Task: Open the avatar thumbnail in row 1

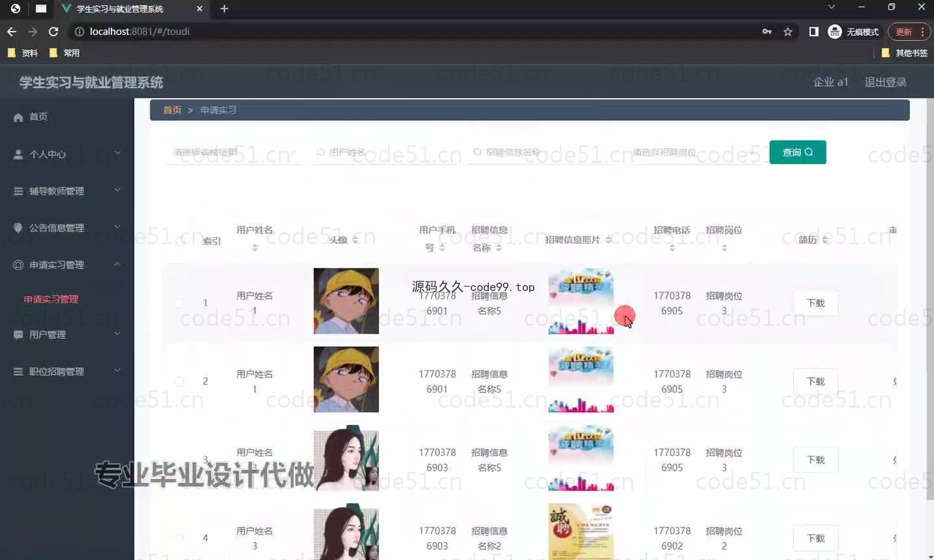Action: pos(346,301)
